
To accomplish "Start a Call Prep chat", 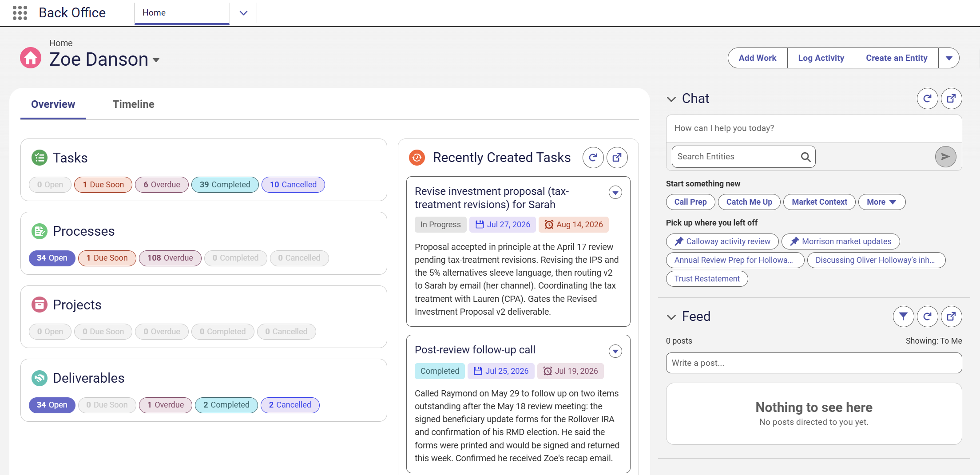I will pyautogui.click(x=690, y=202).
